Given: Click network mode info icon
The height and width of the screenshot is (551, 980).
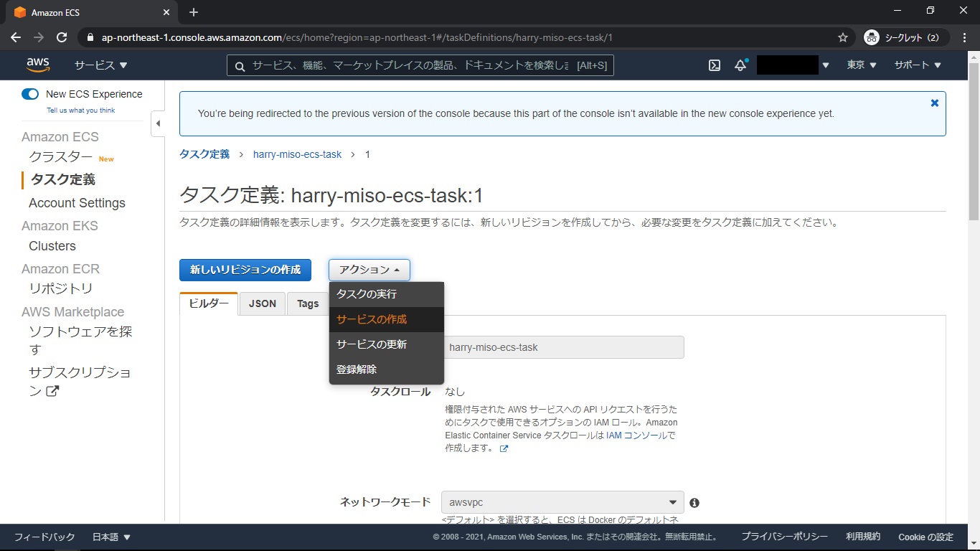Looking at the screenshot, I should [x=694, y=503].
